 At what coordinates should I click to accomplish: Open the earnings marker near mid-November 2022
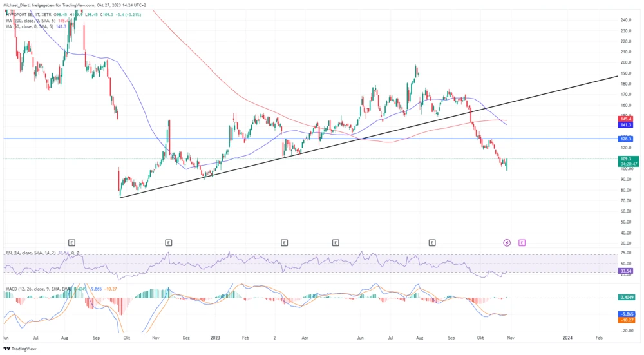click(168, 242)
